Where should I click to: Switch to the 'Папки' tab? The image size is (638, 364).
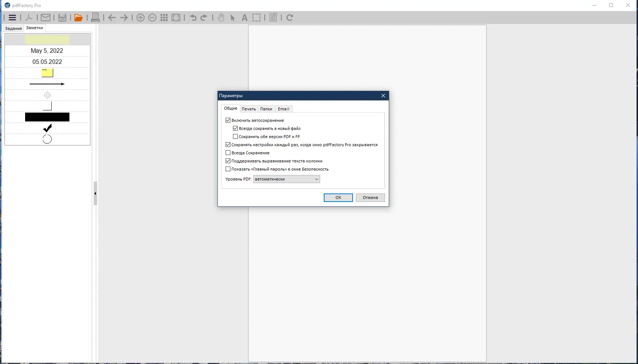click(x=266, y=109)
